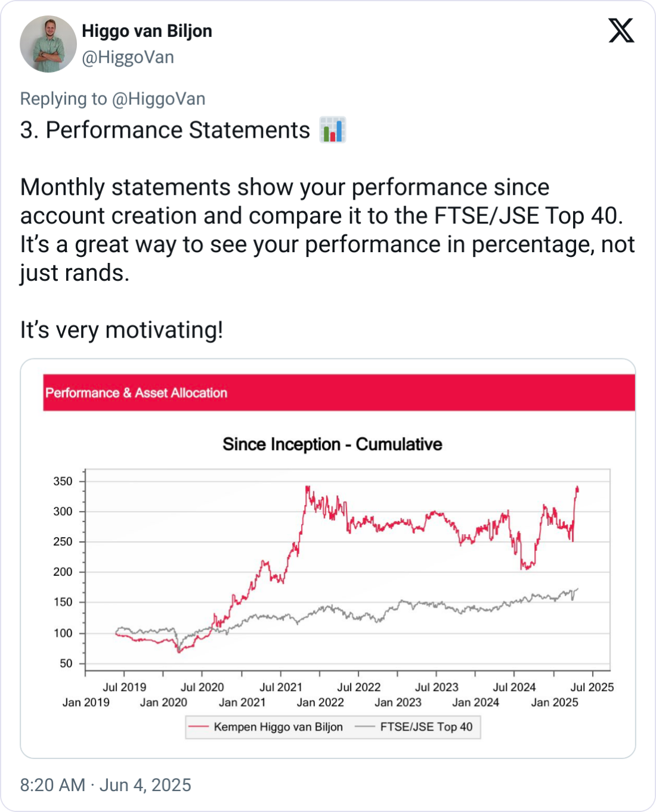The width and height of the screenshot is (656, 812).
Task: Click the gray legend line marker
Action: pos(364,727)
